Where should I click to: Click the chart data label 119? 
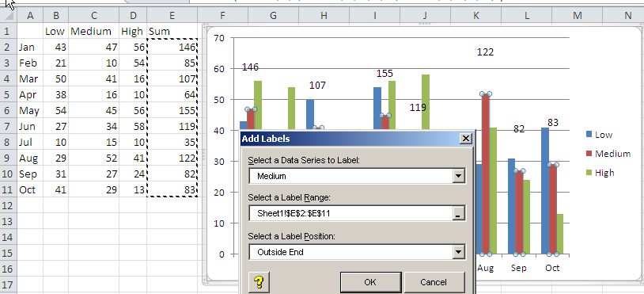(x=418, y=108)
